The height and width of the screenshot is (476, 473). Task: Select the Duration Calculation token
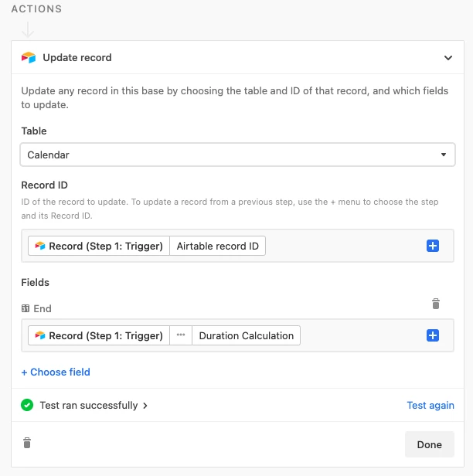pos(247,335)
